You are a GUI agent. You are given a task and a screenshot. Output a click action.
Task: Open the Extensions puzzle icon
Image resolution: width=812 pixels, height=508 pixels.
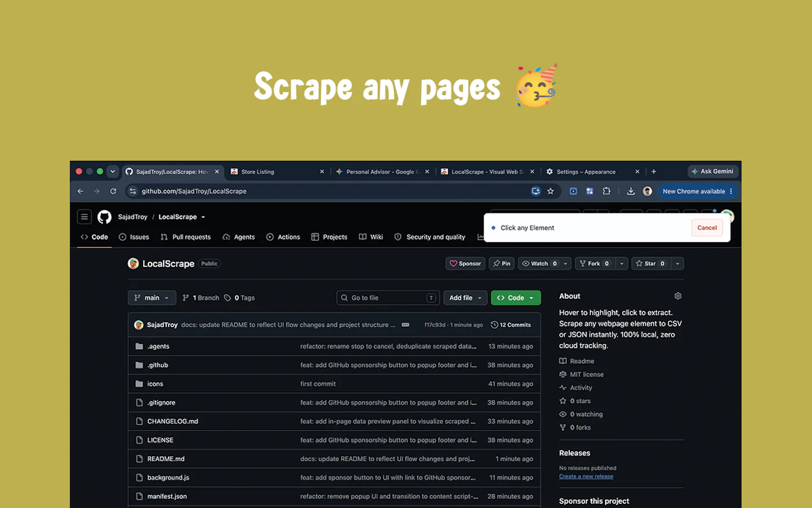[606, 191]
